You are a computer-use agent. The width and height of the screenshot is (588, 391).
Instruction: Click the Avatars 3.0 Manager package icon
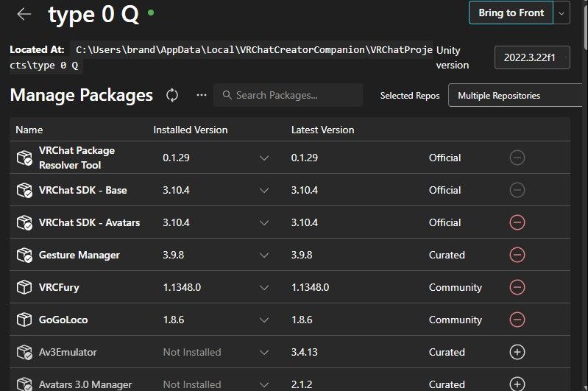pyautogui.click(x=24, y=384)
